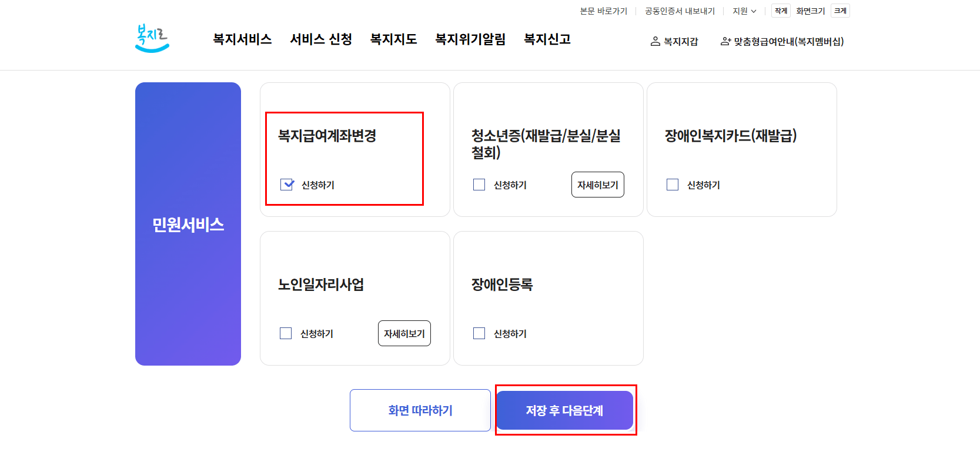The width and height of the screenshot is (980, 472).
Task: Click the 화면 따라하기 button
Action: coord(420,410)
